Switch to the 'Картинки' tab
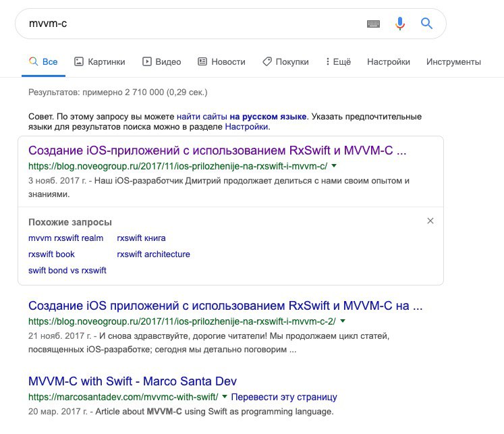Viewport: 504px width, 434px height. coord(100,61)
